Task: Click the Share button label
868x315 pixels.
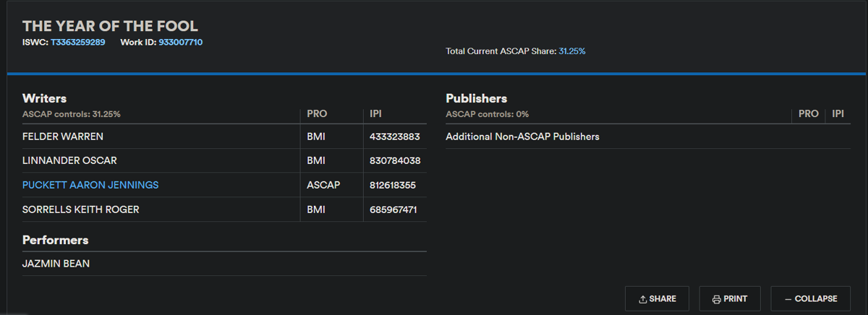Action: (x=663, y=299)
